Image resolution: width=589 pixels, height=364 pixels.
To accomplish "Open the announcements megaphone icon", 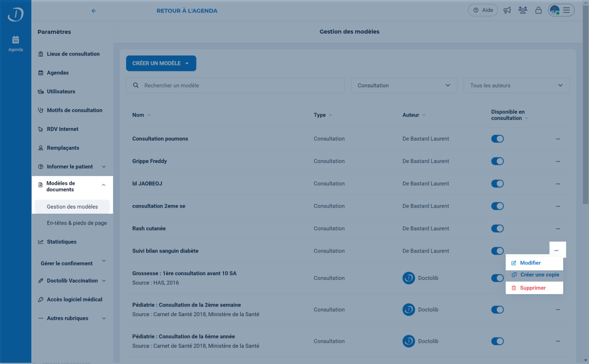I will (507, 10).
